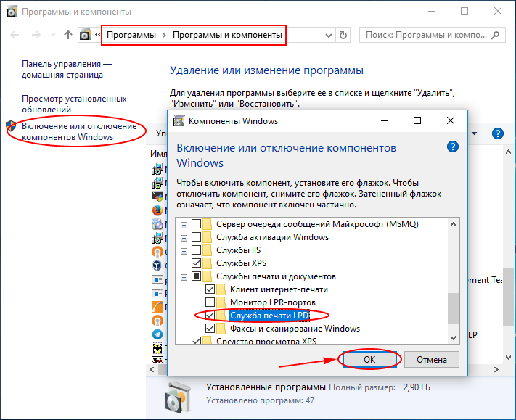Image resolution: width=516 pixels, height=420 pixels.
Task: Click OK in the Компоненты Windows dialog
Action: pyautogui.click(x=369, y=360)
